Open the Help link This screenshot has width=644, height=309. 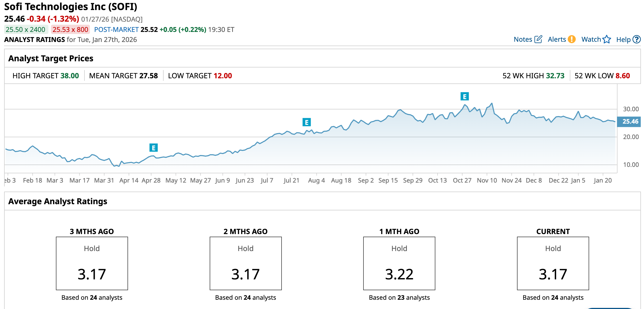623,40
